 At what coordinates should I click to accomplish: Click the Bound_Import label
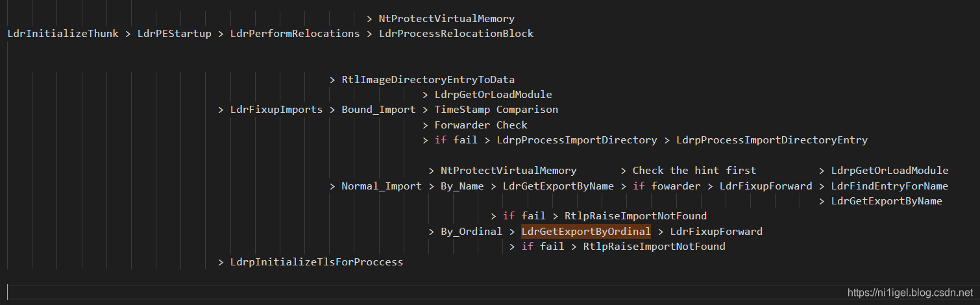click(x=378, y=110)
